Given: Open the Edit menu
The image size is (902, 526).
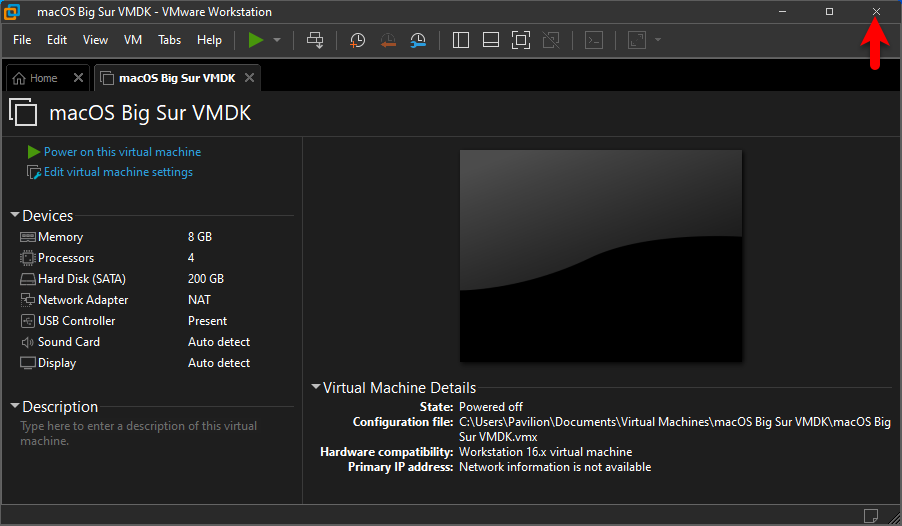Looking at the screenshot, I should pyautogui.click(x=57, y=40).
